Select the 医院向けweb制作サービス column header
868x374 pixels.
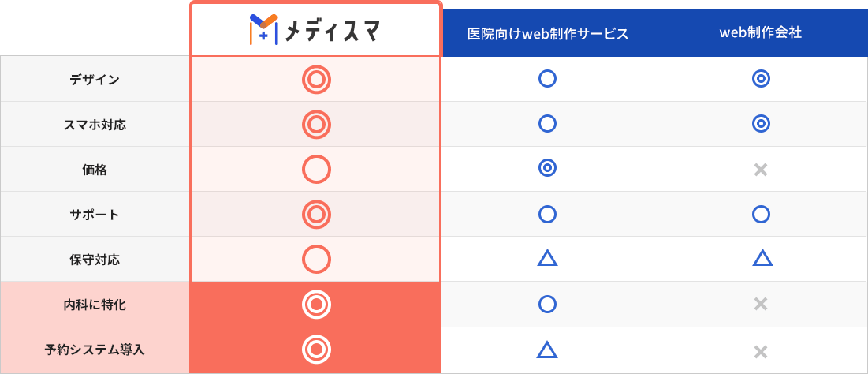[547, 33]
